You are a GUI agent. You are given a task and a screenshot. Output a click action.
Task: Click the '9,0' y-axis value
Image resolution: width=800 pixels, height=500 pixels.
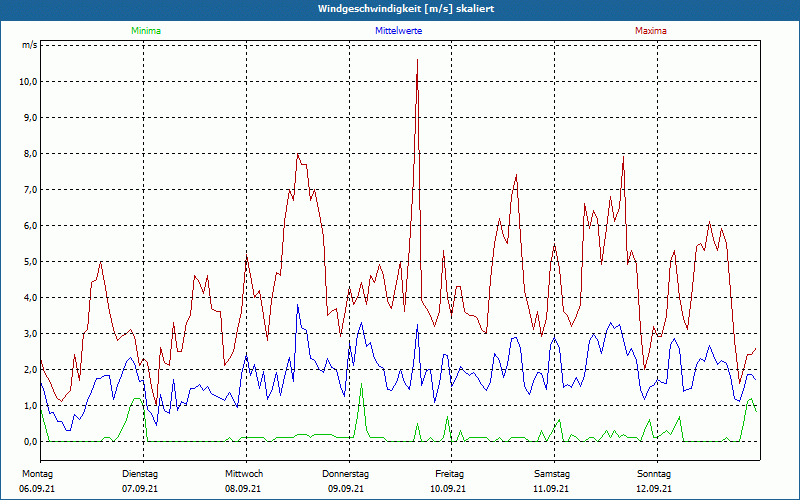tap(31, 117)
